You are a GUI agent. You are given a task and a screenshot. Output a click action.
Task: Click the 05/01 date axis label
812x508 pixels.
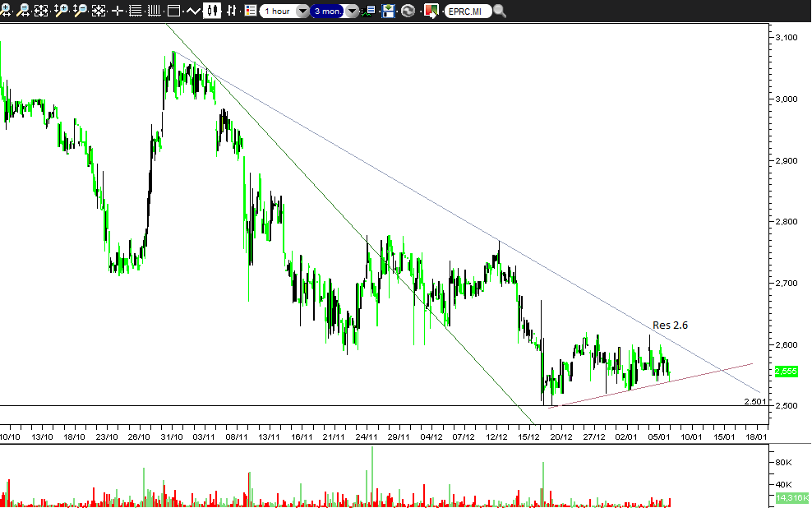[658, 436]
